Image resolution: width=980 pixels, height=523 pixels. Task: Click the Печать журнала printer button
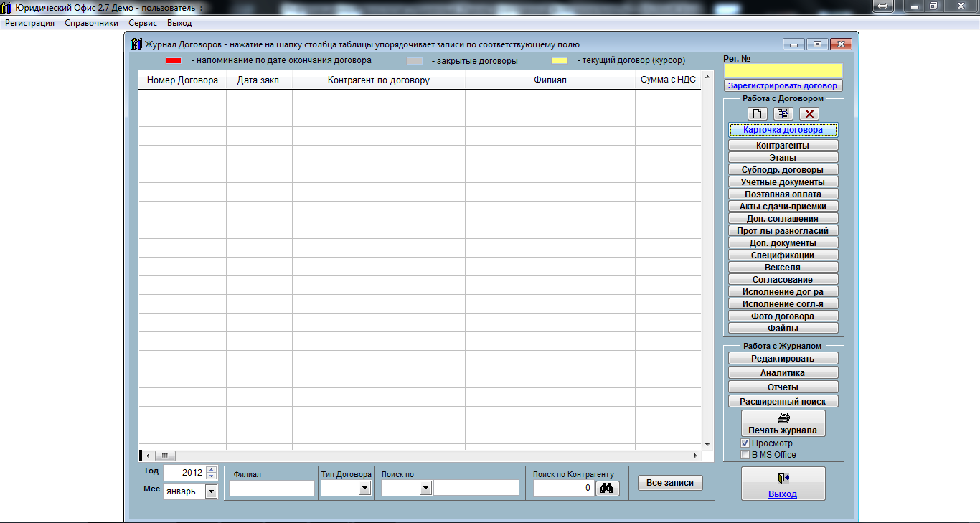click(x=783, y=423)
